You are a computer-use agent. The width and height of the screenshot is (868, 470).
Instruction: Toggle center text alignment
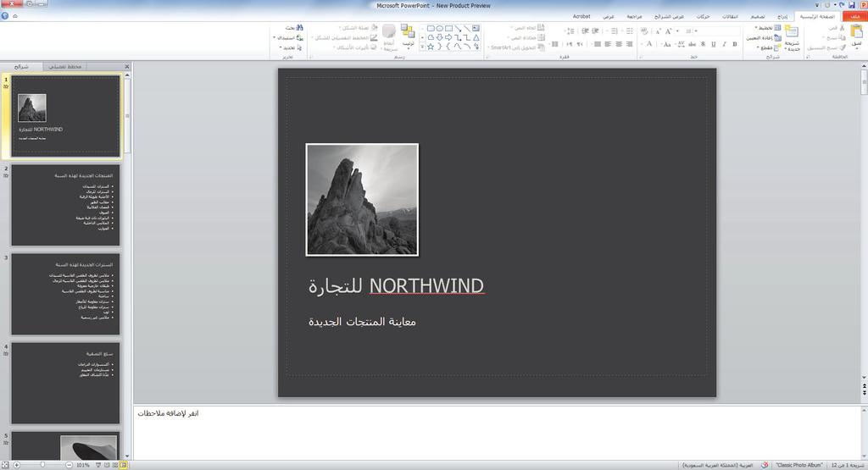618,44
